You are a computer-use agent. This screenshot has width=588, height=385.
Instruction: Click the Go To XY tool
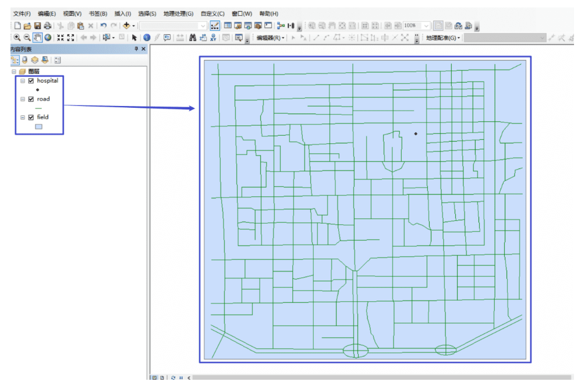pyautogui.click(x=213, y=37)
